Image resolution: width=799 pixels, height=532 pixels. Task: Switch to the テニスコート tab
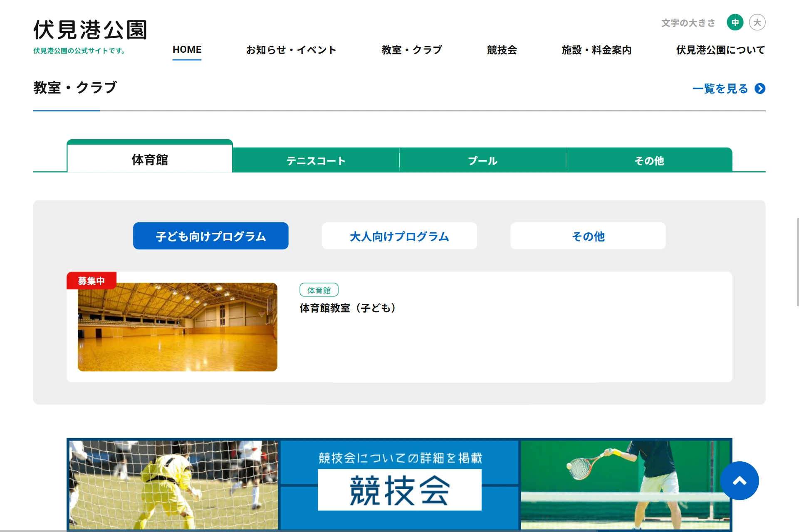(x=316, y=160)
